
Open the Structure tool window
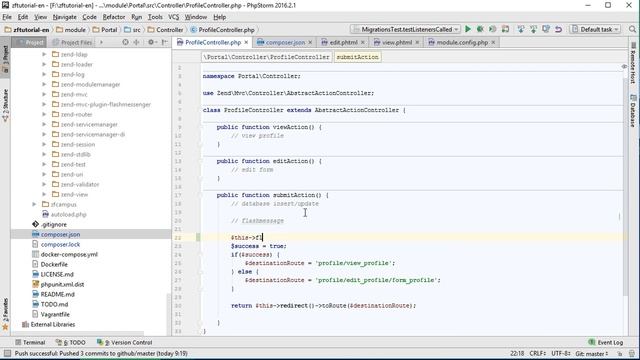pos(5,105)
